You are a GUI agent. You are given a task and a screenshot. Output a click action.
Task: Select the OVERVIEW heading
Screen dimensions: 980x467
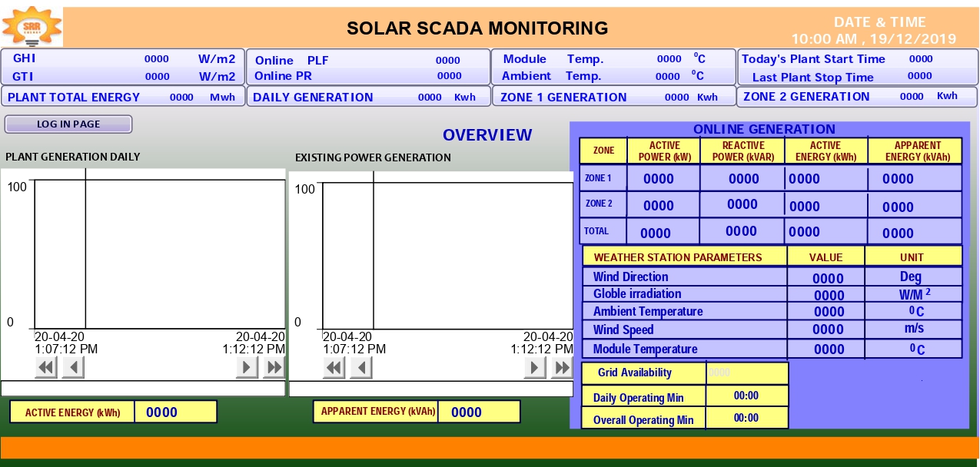pyautogui.click(x=487, y=135)
